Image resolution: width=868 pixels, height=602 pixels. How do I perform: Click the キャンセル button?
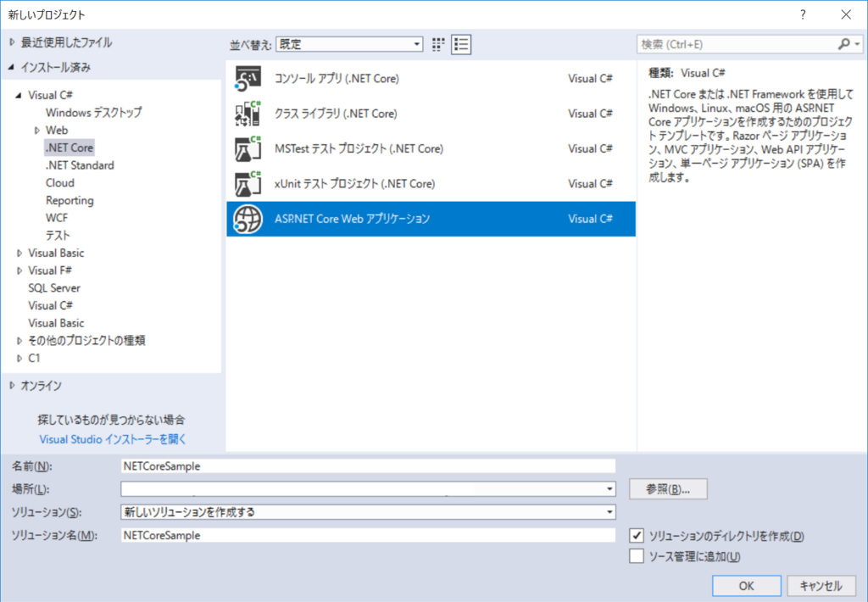821,585
